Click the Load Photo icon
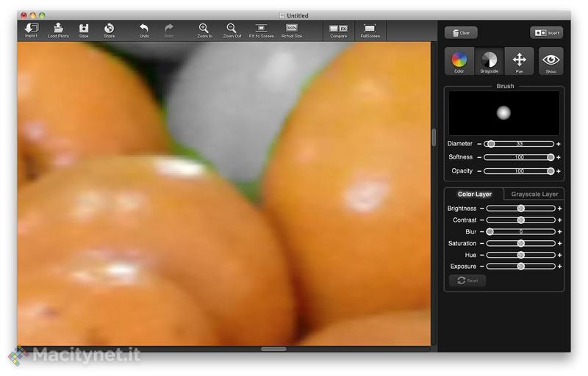 pos(58,29)
